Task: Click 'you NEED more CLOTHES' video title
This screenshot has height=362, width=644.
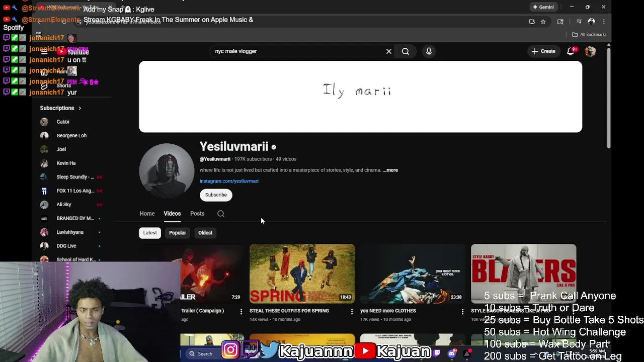Action: coord(388,311)
